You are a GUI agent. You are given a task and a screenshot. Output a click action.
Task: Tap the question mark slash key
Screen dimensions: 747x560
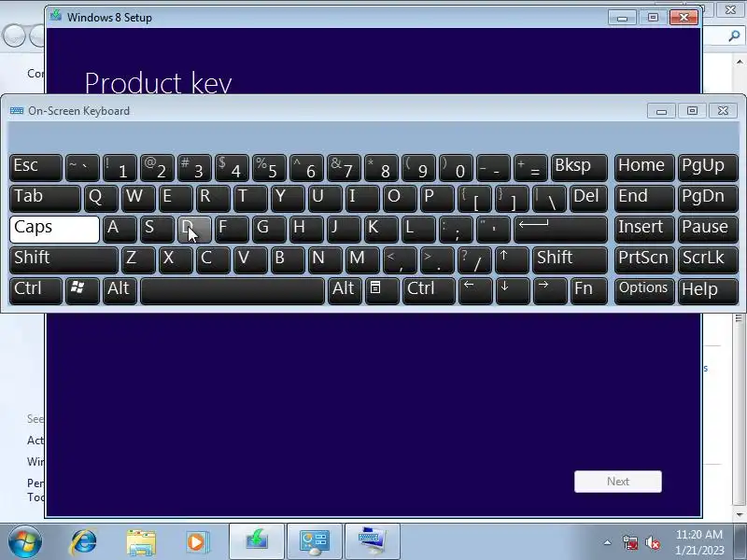[474, 260]
